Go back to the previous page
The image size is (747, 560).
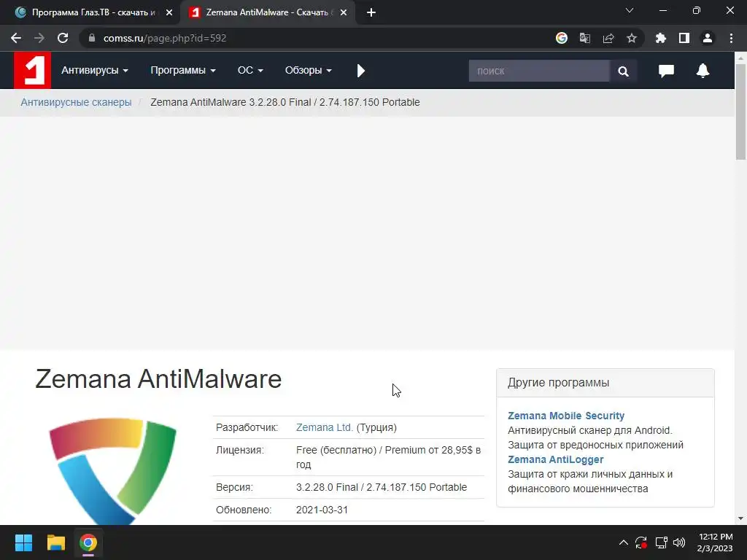(16, 38)
